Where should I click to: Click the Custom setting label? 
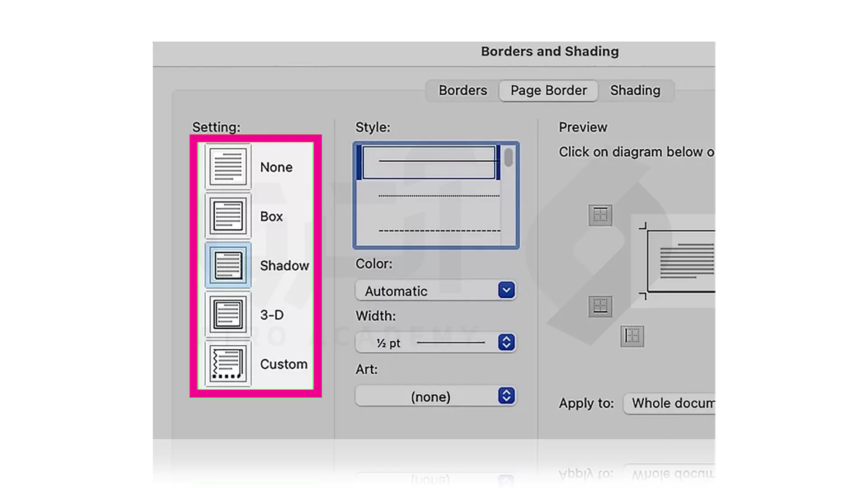coord(283,364)
